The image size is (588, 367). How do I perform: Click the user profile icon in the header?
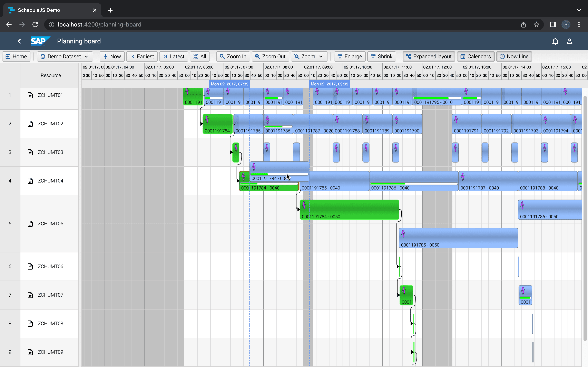(570, 41)
